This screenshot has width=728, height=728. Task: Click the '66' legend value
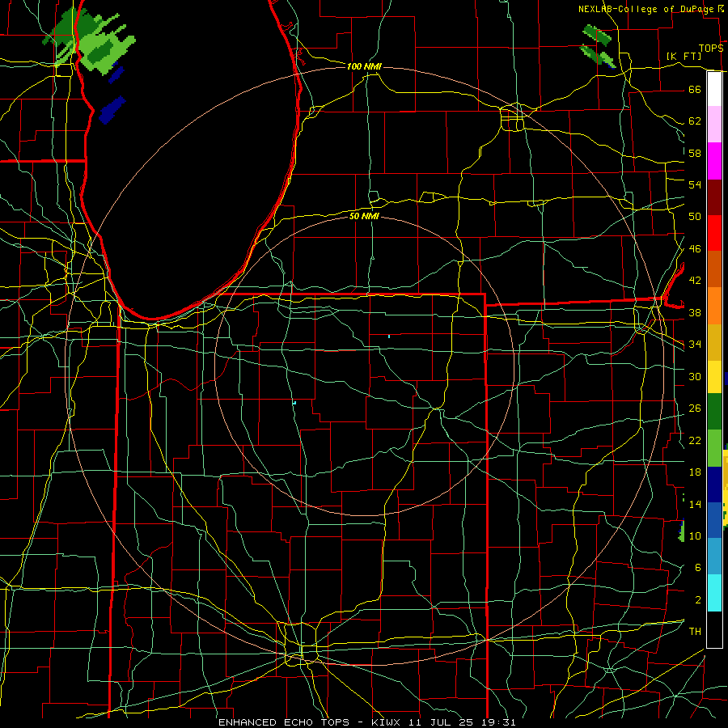pos(695,89)
